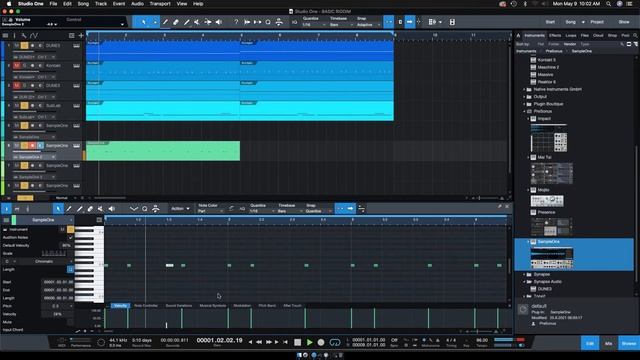The width and height of the screenshot is (640, 360).
Task: Switch to browser Effects tab
Action: click(555, 36)
